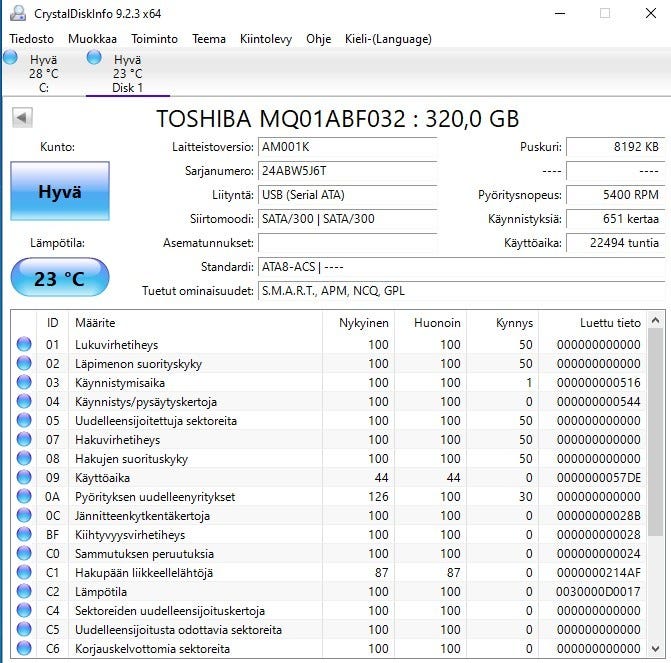Click status orb for Käyttöaika row
Image resolution: width=671 pixels, height=663 pixels.
(24, 478)
